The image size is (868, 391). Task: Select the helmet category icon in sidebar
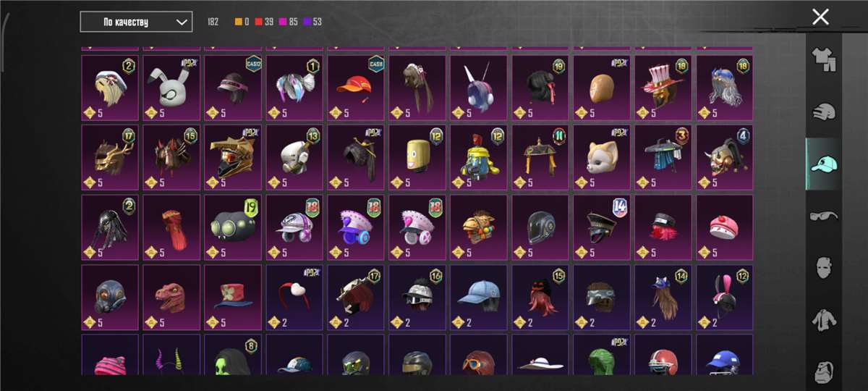point(823,112)
